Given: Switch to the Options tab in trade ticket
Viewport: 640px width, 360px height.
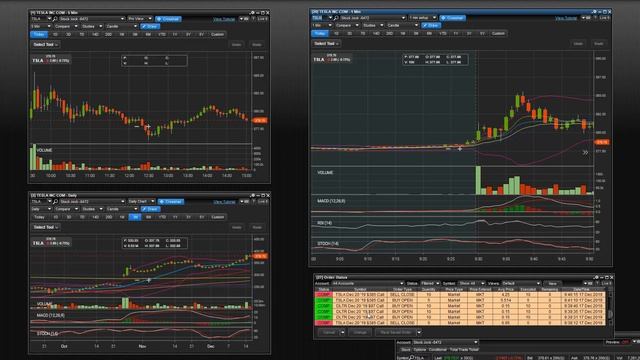Looking at the screenshot, I should pos(419,350).
